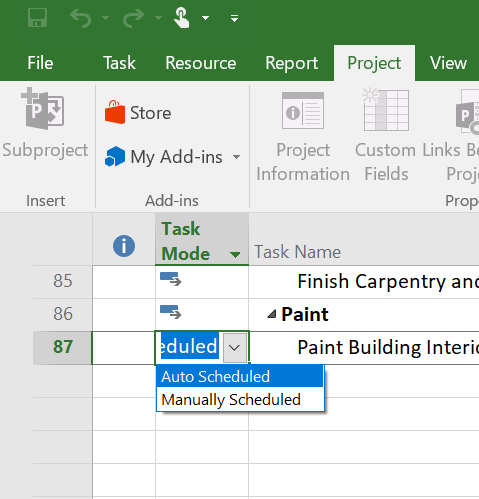Open Custom Fields dialog
The height and width of the screenshot is (499, 479).
coord(386,137)
